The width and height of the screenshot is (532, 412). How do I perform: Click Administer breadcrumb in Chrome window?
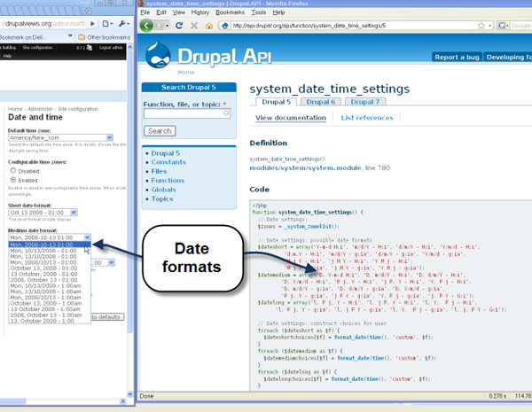[x=40, y=109]
